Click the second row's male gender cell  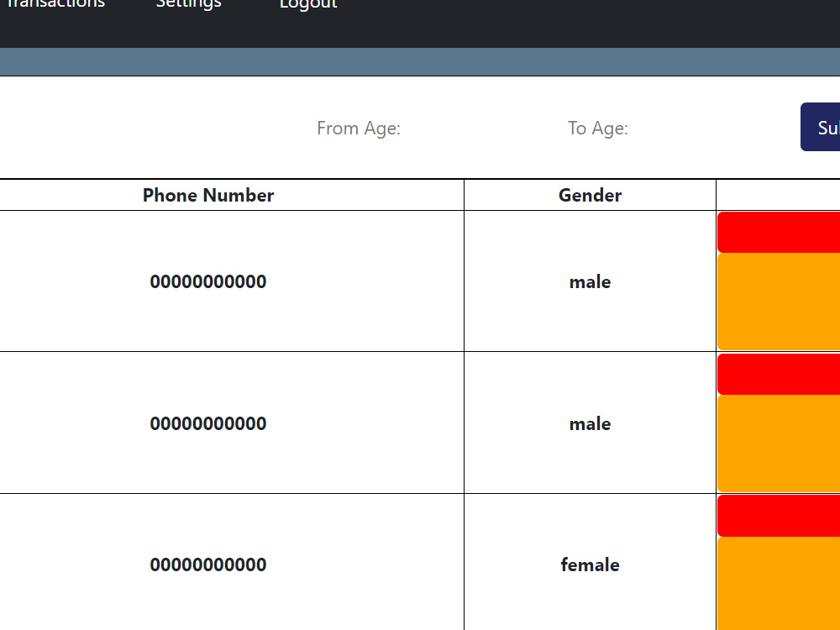coord(590,423)
